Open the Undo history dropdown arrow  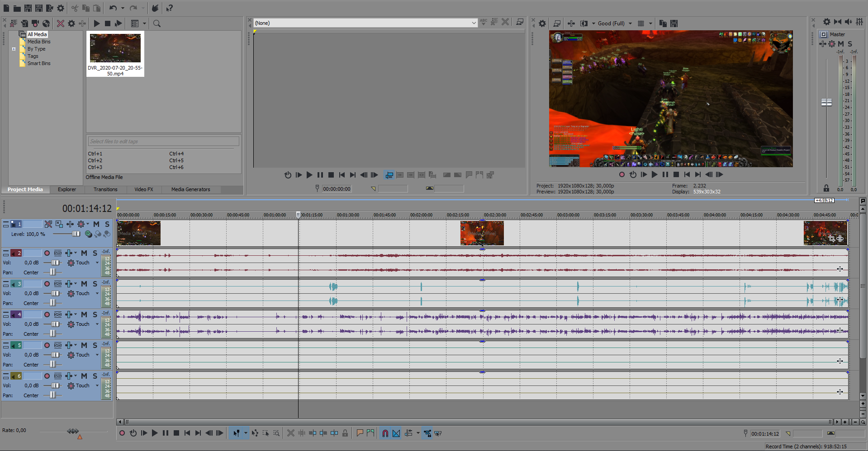tap(123, 8)
